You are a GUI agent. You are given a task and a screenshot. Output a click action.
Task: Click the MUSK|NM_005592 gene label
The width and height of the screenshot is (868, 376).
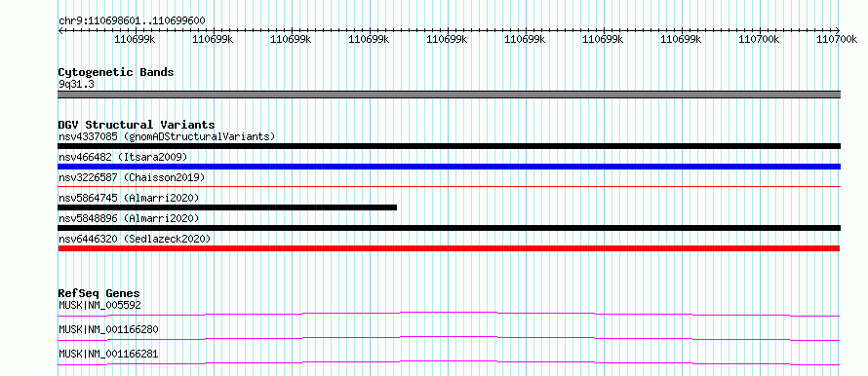tap(99, 305)
